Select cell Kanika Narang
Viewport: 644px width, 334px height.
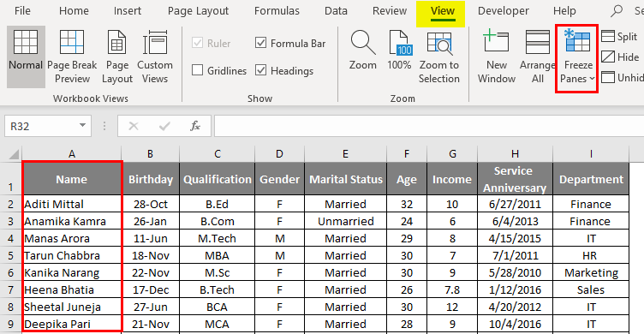(72, 272)
